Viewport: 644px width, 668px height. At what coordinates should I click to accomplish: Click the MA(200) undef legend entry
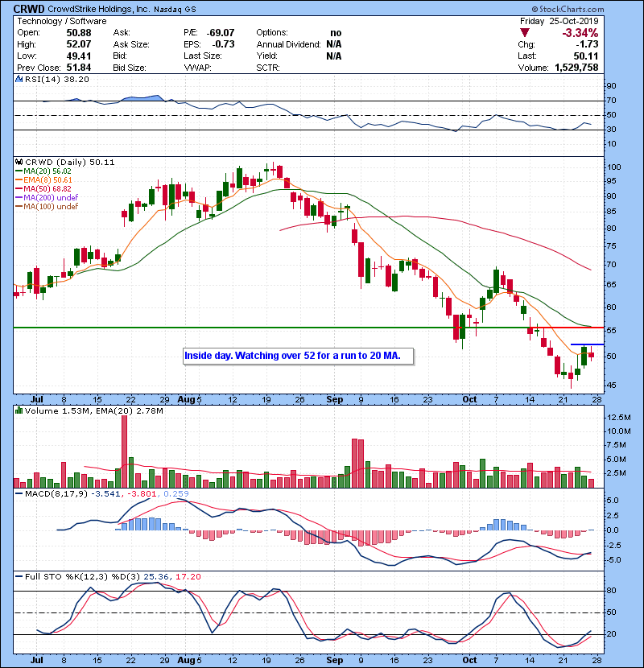tap(47, 198)
